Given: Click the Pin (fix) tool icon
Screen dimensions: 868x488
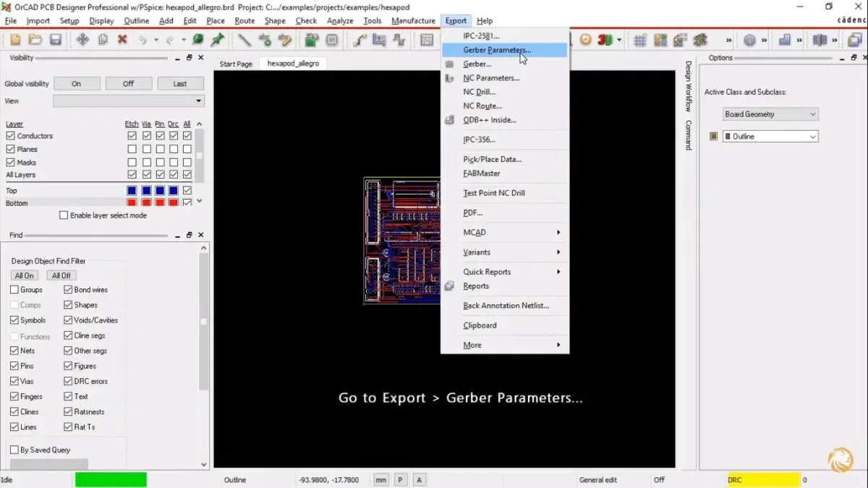Looking at the screenshot, I should [x=217, y=40].
